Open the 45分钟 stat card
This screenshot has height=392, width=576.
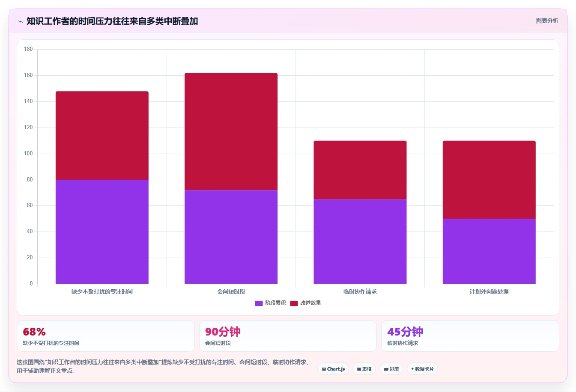coord(470,336)
